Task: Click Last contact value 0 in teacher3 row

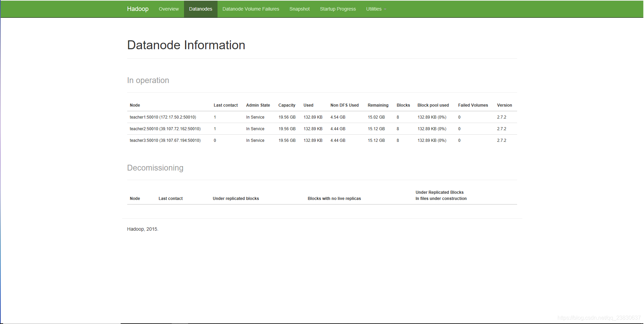Action: coord(215,140)
